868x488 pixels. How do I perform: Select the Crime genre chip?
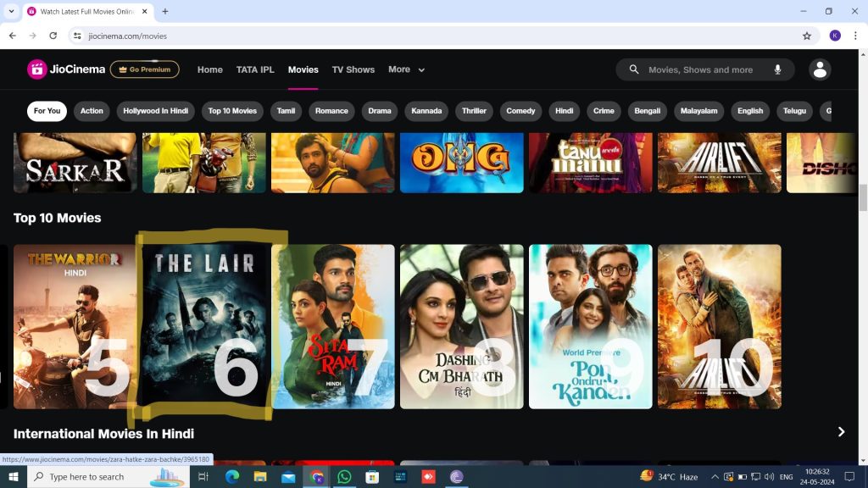click(x=604, y=111)
